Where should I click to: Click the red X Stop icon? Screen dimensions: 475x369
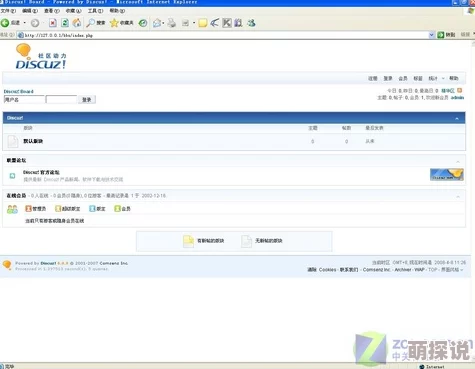click(53, 23)
